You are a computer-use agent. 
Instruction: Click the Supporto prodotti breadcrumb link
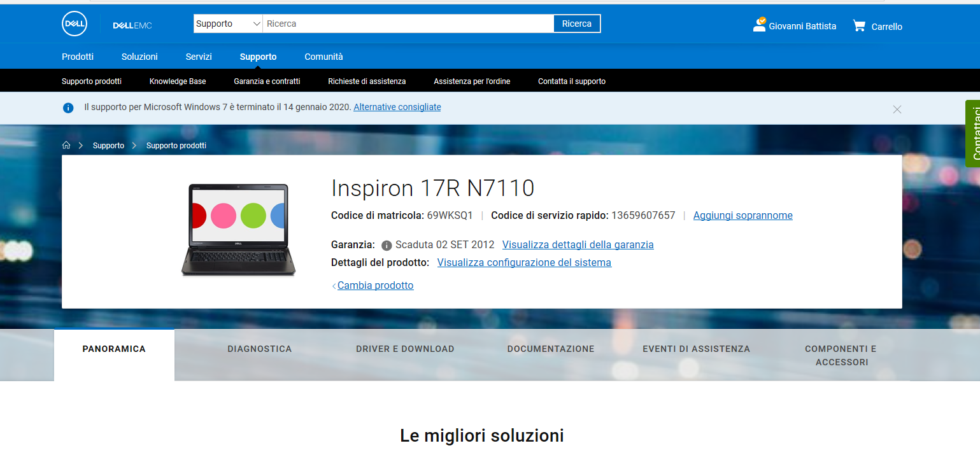coord(176,146)
